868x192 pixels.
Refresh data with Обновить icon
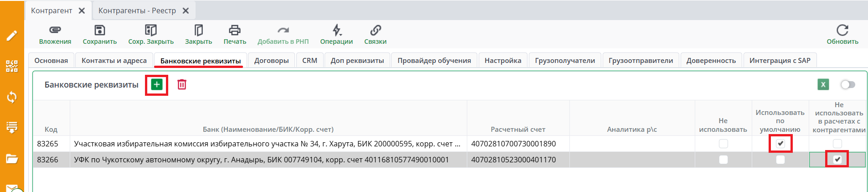pos(842,31)
